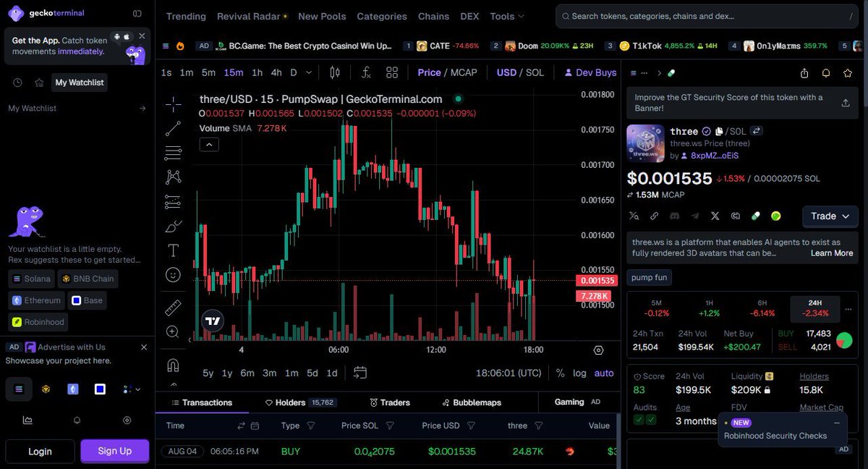Add token to favorites with star icon
This screenshot has height=469, width=868.
(x=848, y=73)
